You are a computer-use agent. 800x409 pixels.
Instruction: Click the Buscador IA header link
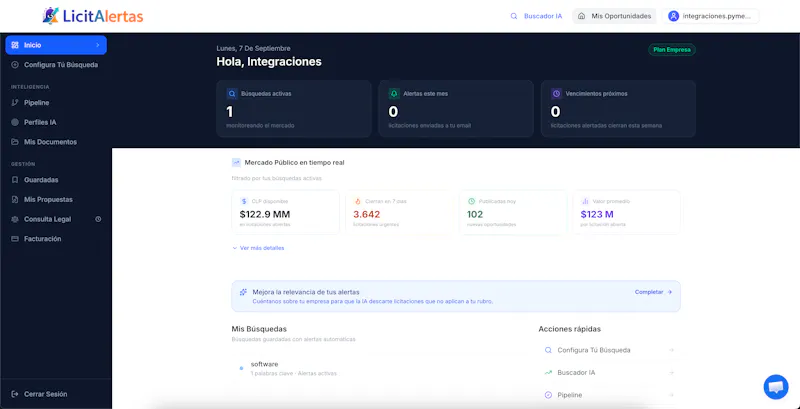pos(536,16)
